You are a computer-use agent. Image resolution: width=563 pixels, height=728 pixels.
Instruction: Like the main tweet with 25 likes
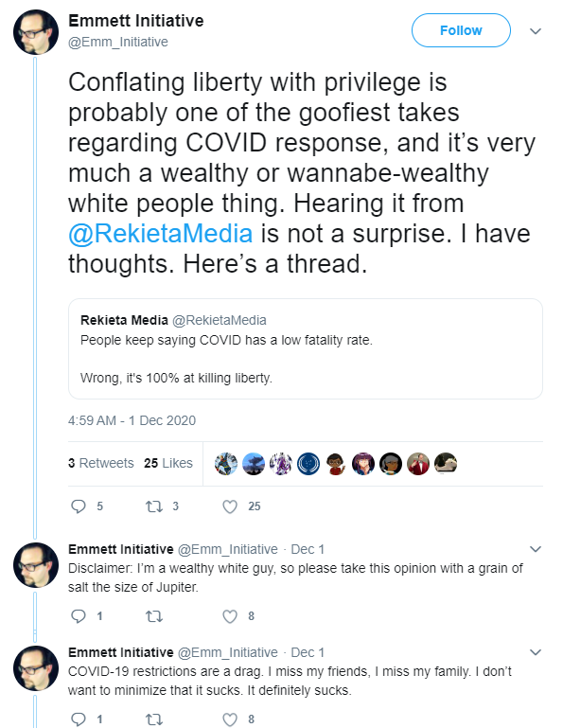(230, 506)
